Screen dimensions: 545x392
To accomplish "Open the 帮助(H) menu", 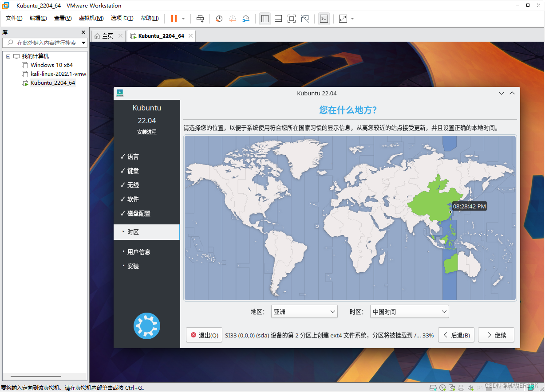I will (x=150, y=19).
